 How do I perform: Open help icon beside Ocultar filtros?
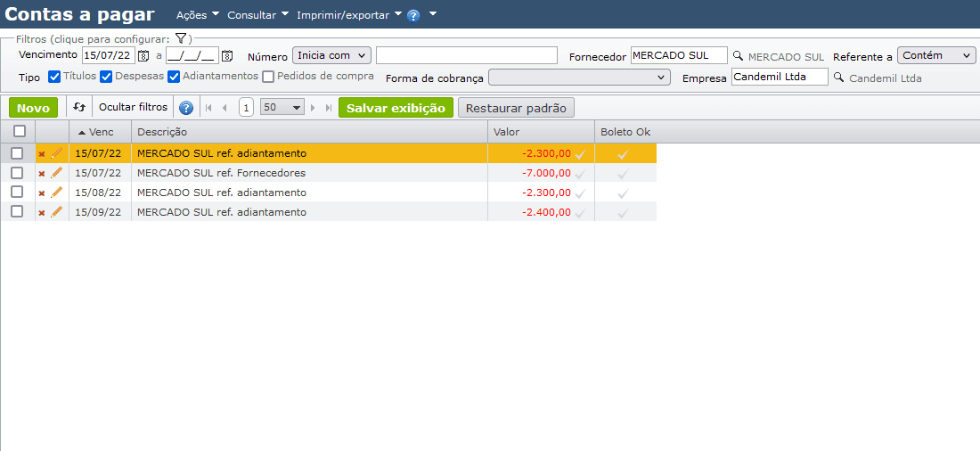coord(185,108)
